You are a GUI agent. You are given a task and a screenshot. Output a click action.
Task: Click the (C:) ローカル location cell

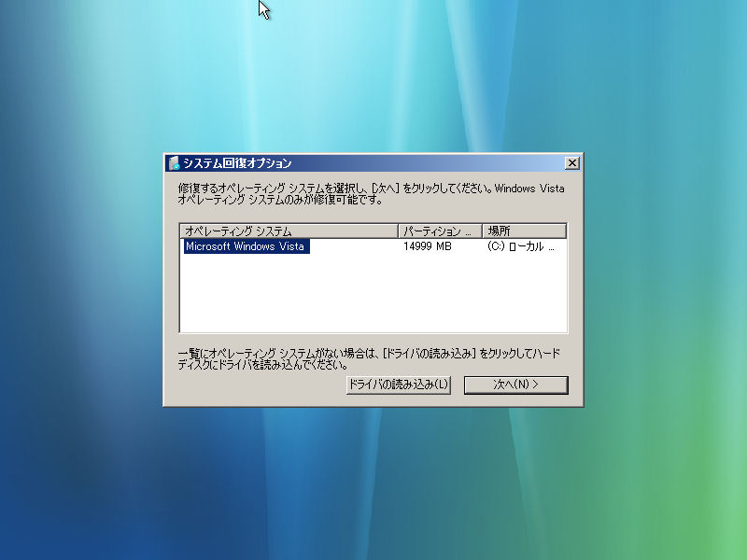[520, 246]
